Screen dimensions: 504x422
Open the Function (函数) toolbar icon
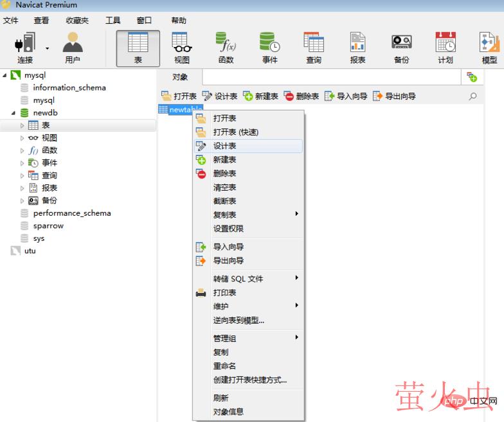click(x=226, y=48)
